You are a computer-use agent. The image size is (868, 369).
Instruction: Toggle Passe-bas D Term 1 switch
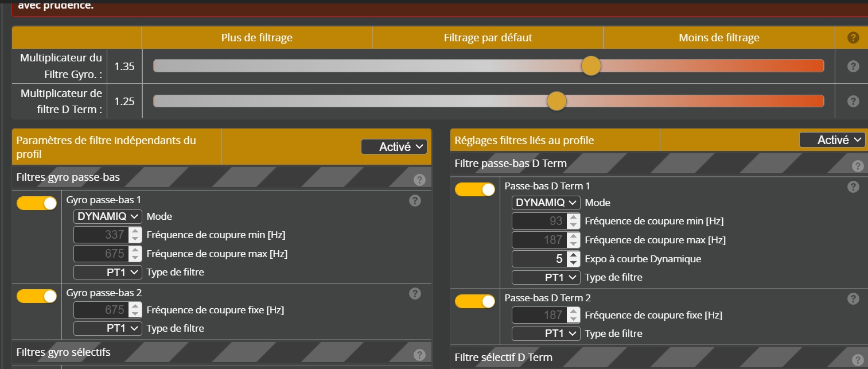point(474,189)
